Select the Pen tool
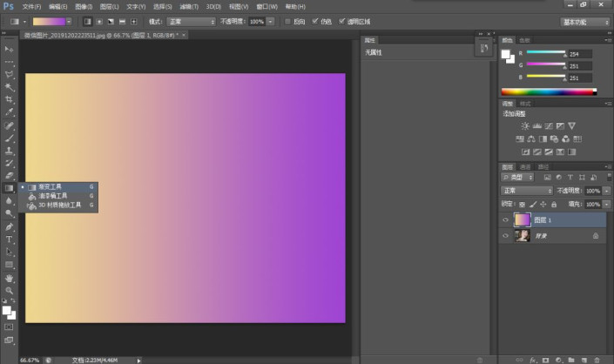 click(x=9, y=226)
